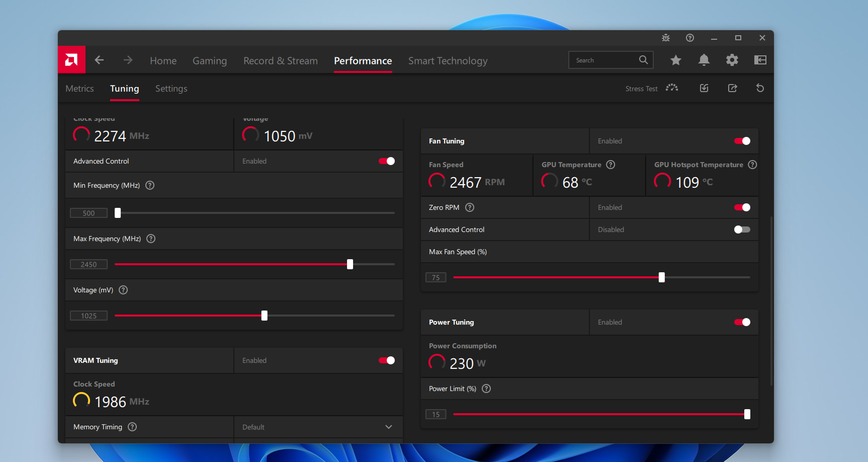Switch to Settings sub-tab
This screenshot has width=868, height=462.
pos(171,89)
